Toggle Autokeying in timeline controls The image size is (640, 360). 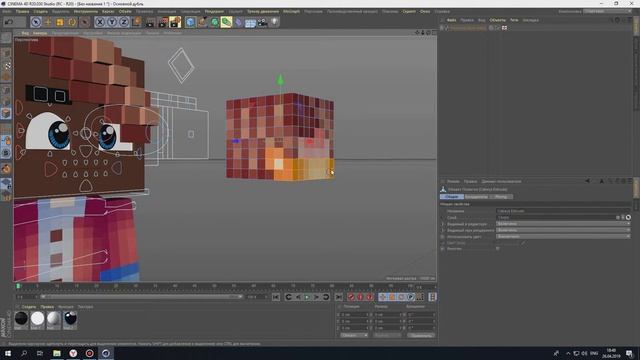point(360,297)
